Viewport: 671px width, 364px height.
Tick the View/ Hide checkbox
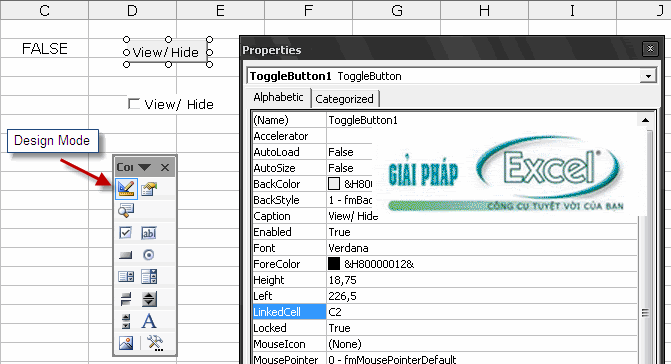134,104
